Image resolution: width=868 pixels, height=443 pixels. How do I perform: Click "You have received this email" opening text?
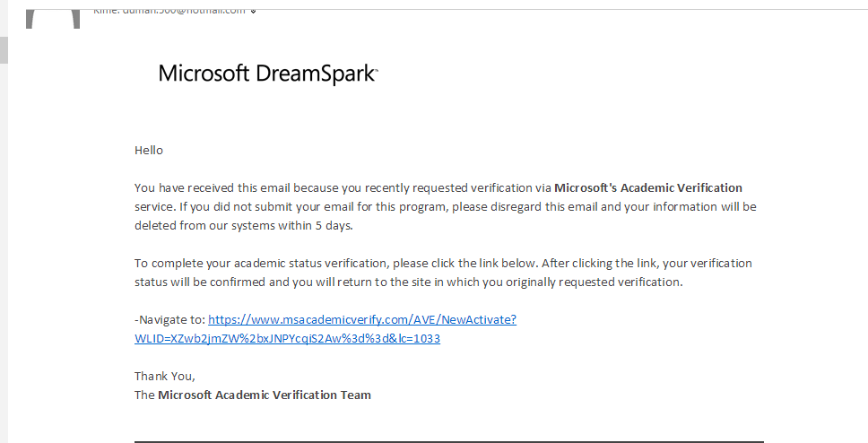pos(251,187)
